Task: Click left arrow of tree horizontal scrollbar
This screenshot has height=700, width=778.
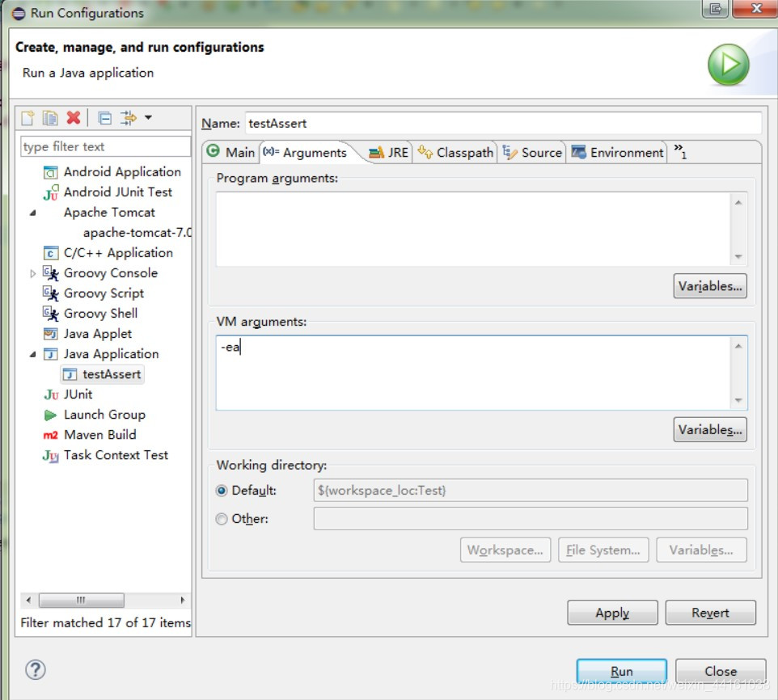Action: pyautogui.click(x=28, y=601)
